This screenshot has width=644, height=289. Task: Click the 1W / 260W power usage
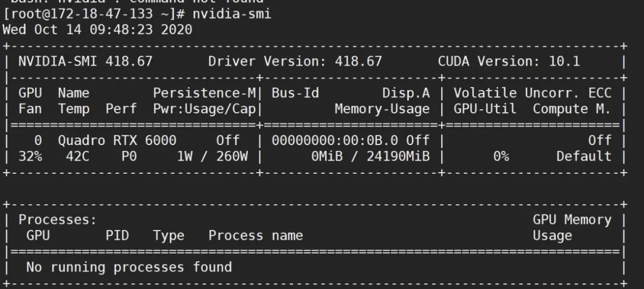pyautogui.click(x=212, y=156)
